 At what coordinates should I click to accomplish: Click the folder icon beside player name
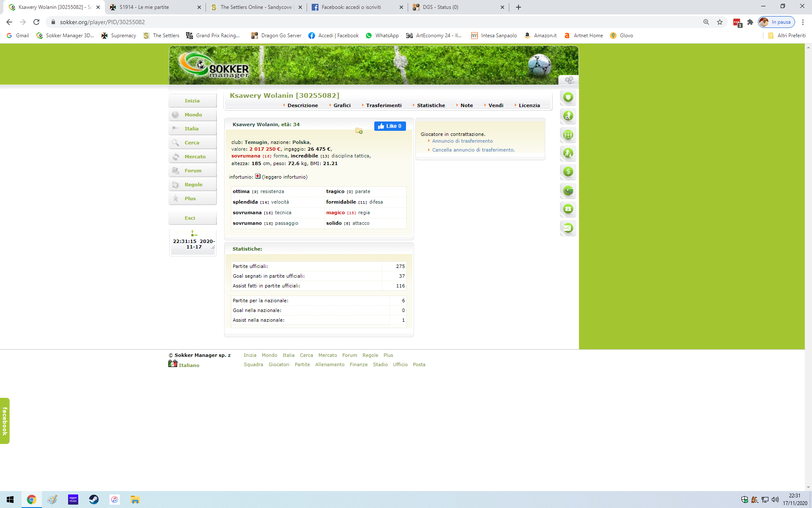[x=359, y=131]
